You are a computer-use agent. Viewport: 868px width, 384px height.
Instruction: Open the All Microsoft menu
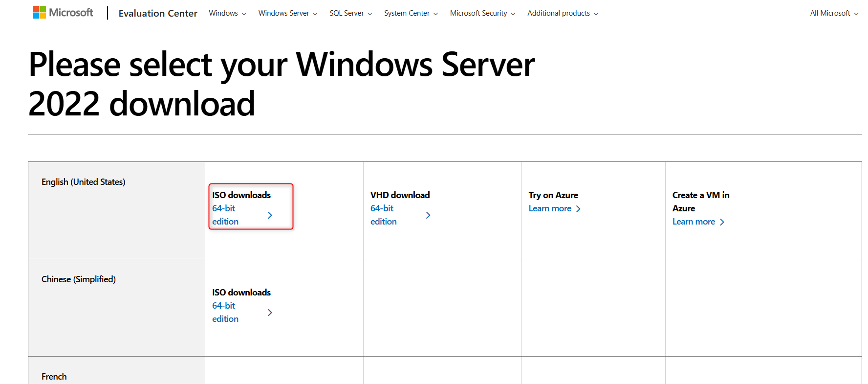(x=834, y=13)
